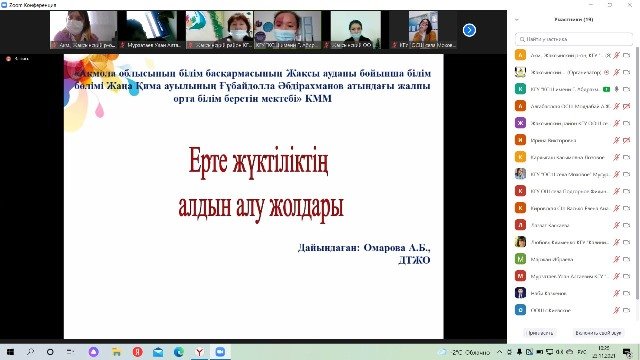Click the participants list scrollbar

click(x=637, y=180)
